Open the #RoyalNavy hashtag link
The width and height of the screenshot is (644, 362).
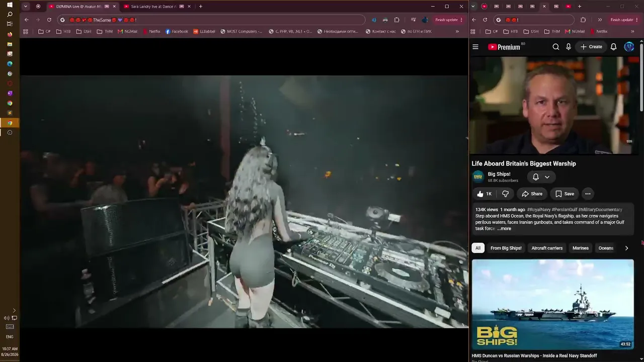538,210
